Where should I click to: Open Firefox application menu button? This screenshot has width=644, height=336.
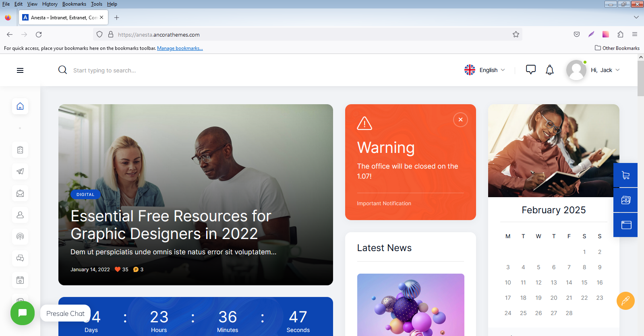click(635, 35)
